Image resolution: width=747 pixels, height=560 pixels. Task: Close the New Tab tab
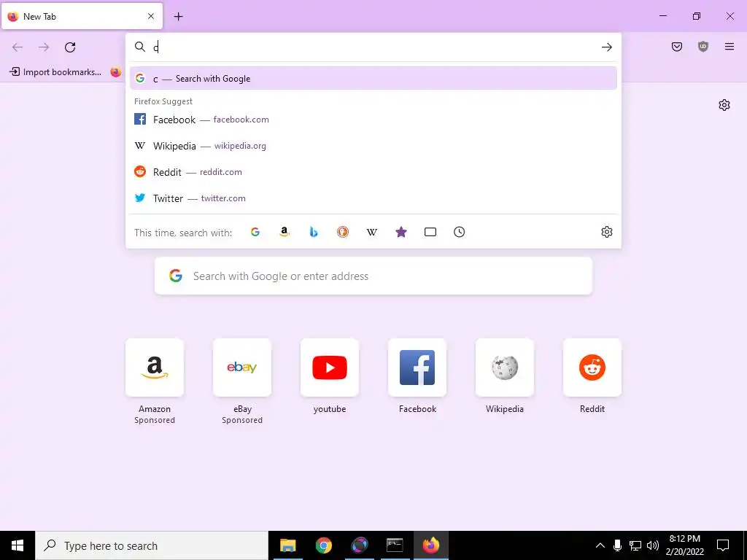tap(151, 16)
